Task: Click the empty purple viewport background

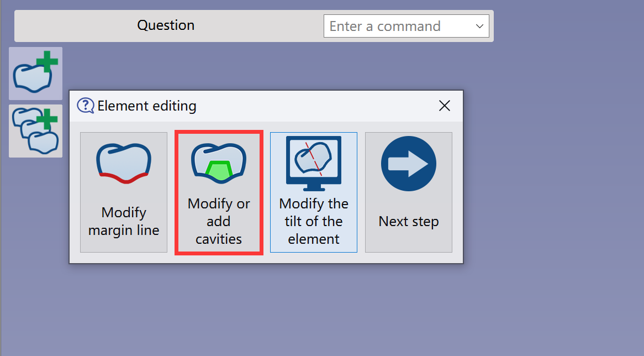Action: 555,206
